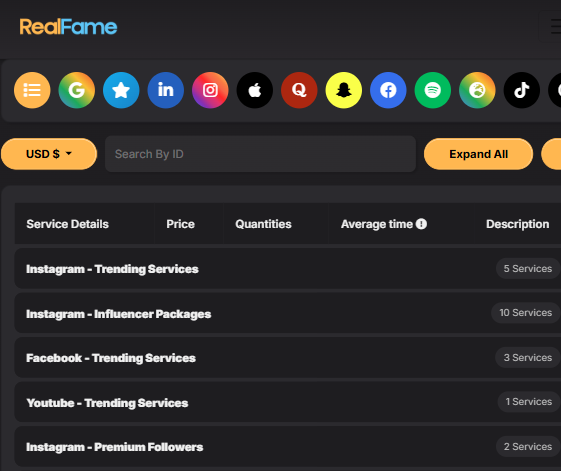This screenshot has height=471, width=561.
Task: Filter services by LinkedIn icon
Action: pyautogui.click(x=166, y=90)
